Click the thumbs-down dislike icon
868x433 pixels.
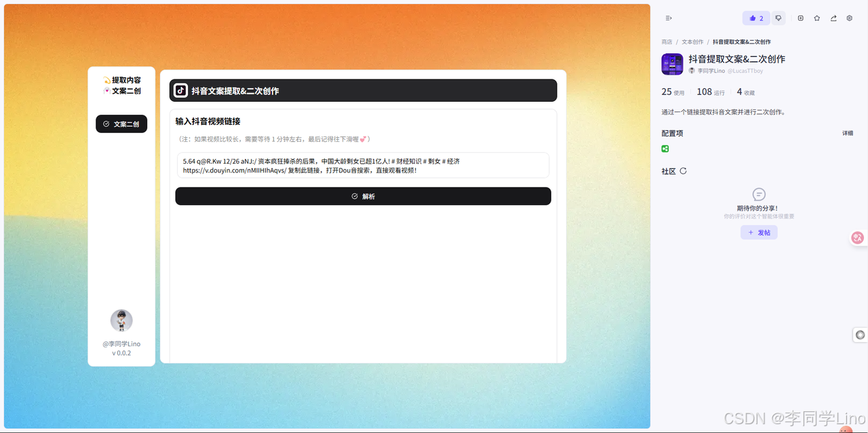778,18
